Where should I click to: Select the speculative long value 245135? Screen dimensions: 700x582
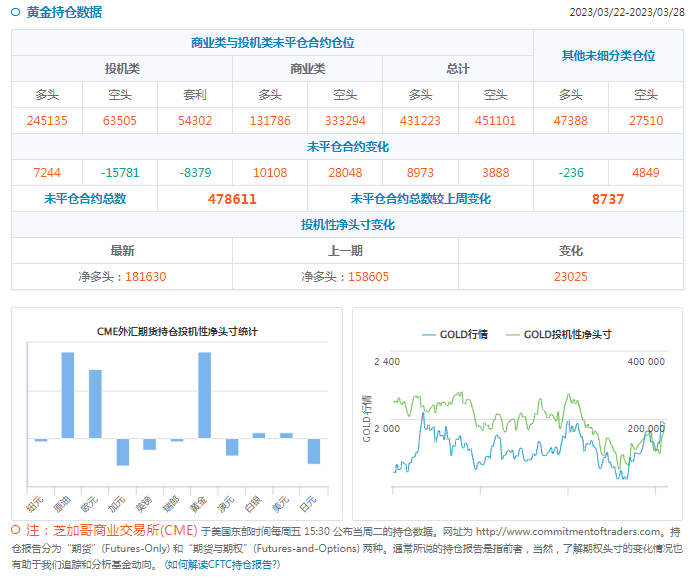point(47,121)
